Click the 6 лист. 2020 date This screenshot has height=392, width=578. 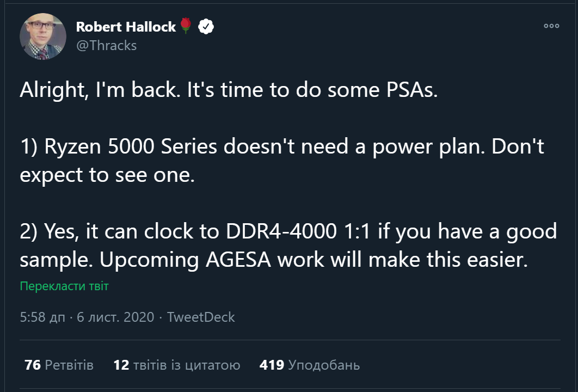click(x=116, y=317)
